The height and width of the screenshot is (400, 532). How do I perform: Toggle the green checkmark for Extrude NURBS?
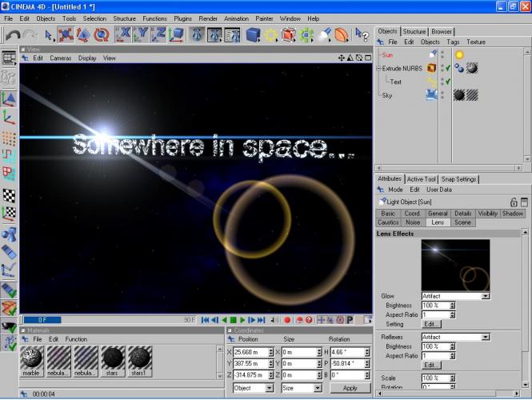click(449, 68)
